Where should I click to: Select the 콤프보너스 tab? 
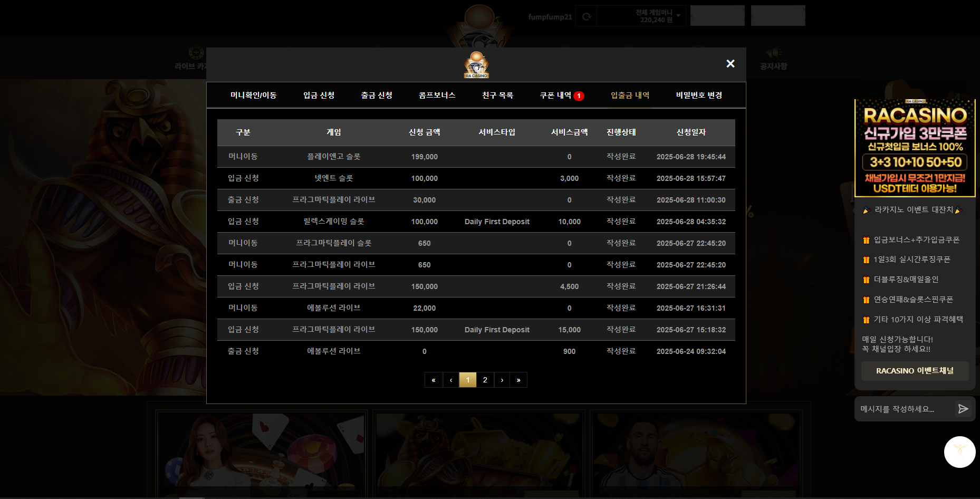pyautogui.click(x=437, y=95)
